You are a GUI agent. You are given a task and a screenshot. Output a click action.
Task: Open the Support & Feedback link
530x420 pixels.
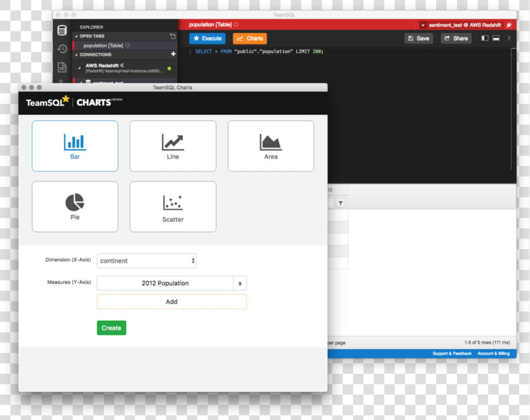[452, 354]
